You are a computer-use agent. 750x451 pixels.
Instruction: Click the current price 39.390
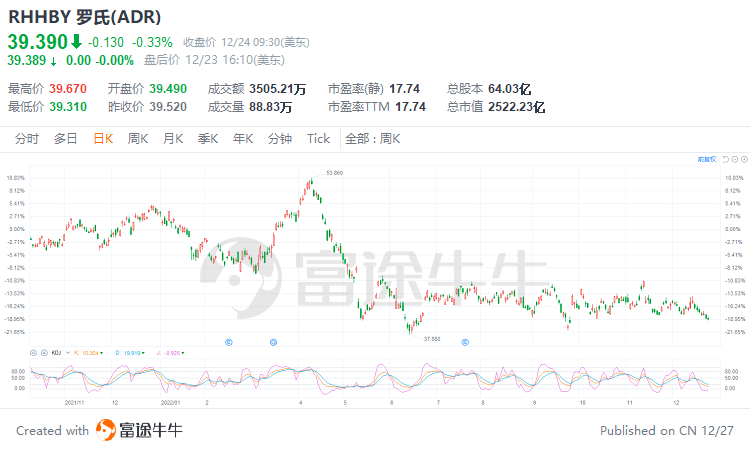pyautogui.click(x=38, y=42)
